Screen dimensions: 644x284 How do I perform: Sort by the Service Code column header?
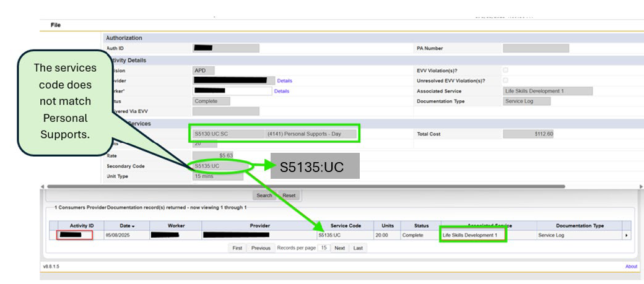(x=345, y=226)
